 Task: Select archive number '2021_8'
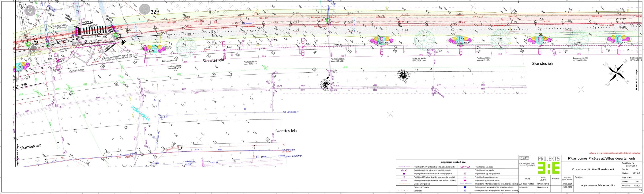tap(637, 186)
